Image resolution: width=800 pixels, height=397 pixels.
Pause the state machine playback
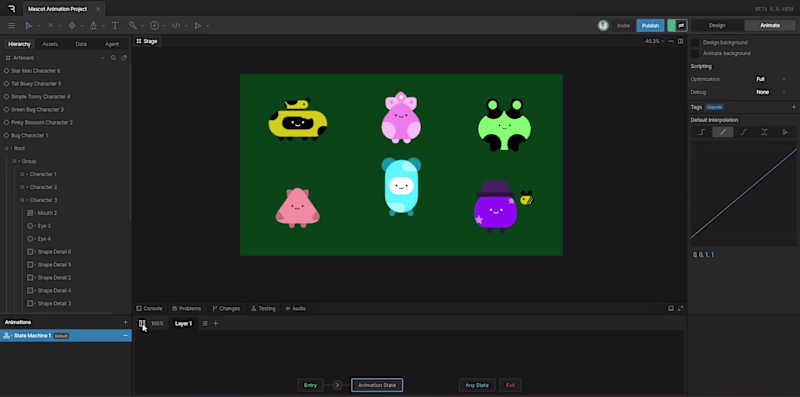click(x=142, y=324)
